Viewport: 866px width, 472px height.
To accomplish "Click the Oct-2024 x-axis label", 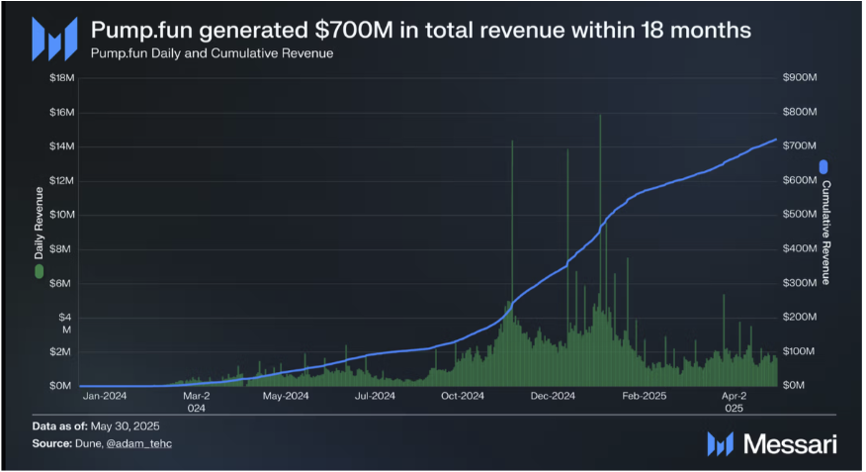I will (462, 396).
